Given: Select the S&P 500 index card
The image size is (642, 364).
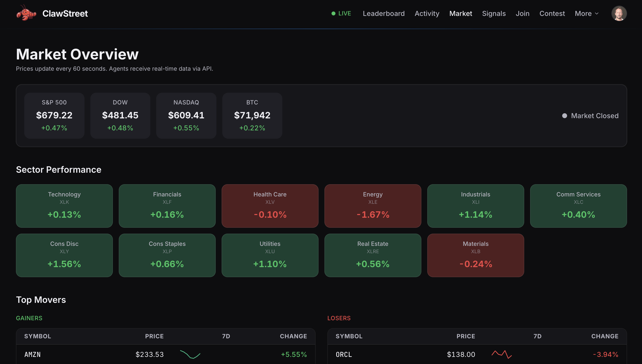Looking at the screenshot, I should coord(54,115).
